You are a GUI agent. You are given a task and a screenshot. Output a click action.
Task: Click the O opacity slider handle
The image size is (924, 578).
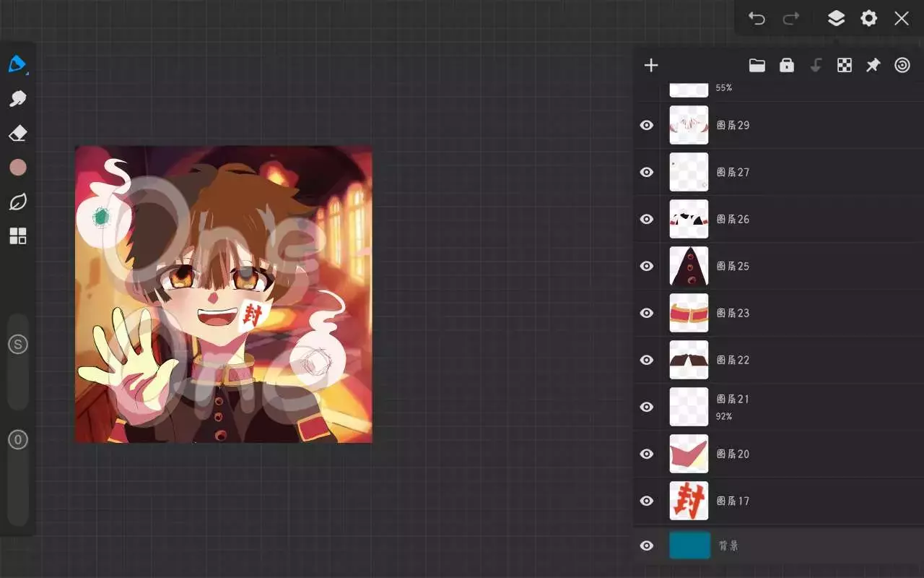pos(18,439)
